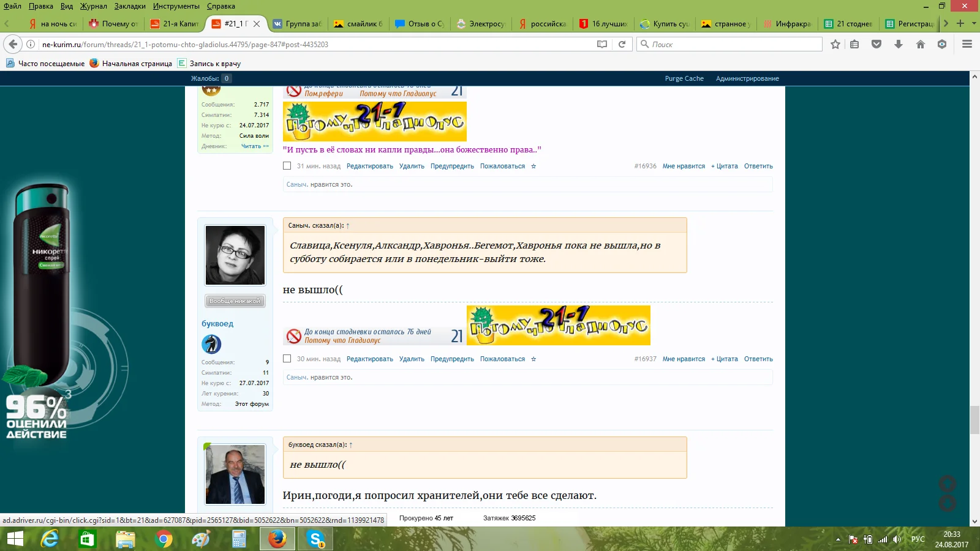This screenshot has height=551, width=980.
Task: Open the Правка menu
Action: pos(41,6)
